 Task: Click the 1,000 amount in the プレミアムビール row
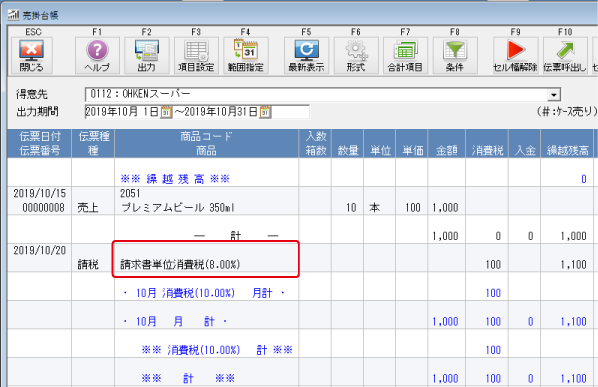pos(445,208)
